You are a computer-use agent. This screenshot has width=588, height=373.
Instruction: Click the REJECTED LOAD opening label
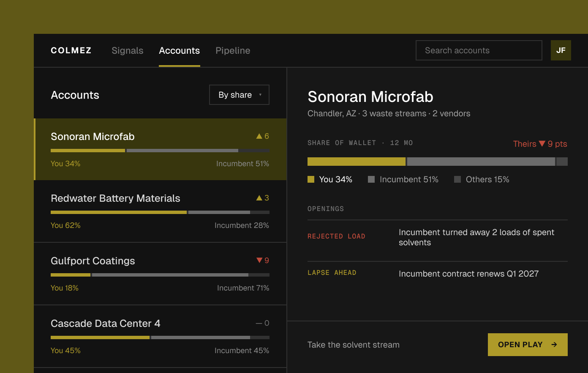tap(336, 236)
